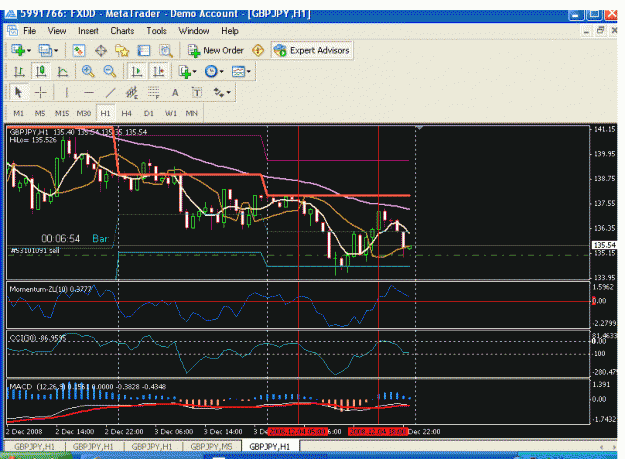Select the Vertical Line drawing tool
The image size is (625, 459).
67,92
